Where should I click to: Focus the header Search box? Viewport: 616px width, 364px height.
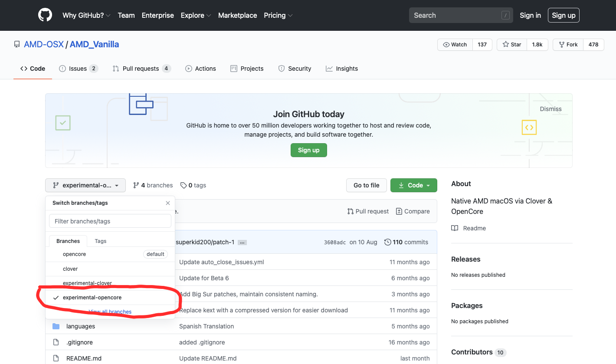point(461,15)
